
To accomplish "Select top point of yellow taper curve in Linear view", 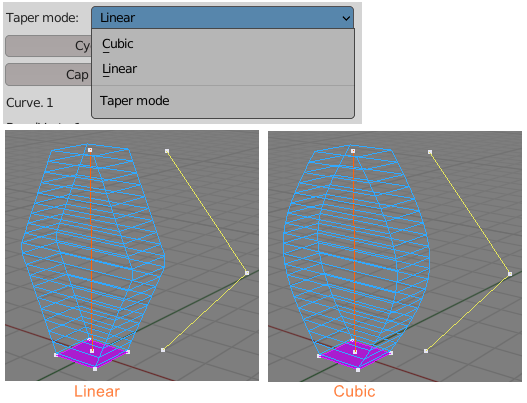I will coord(167,151).
